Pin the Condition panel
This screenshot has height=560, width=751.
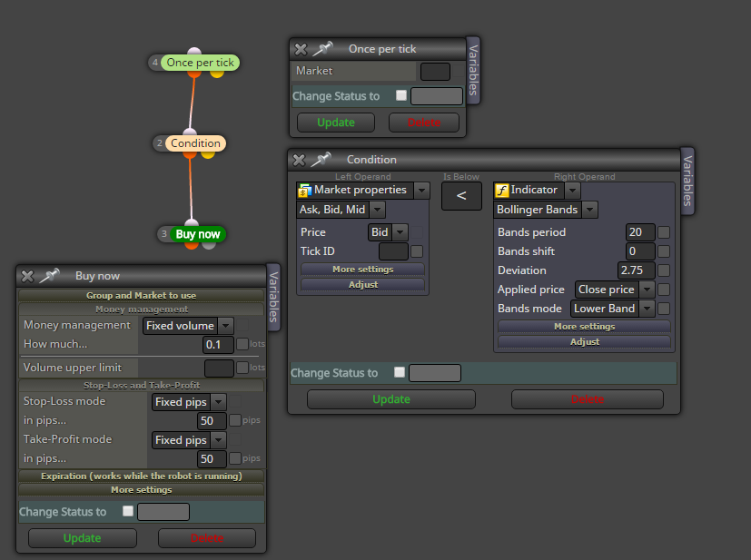pos(321,159)
